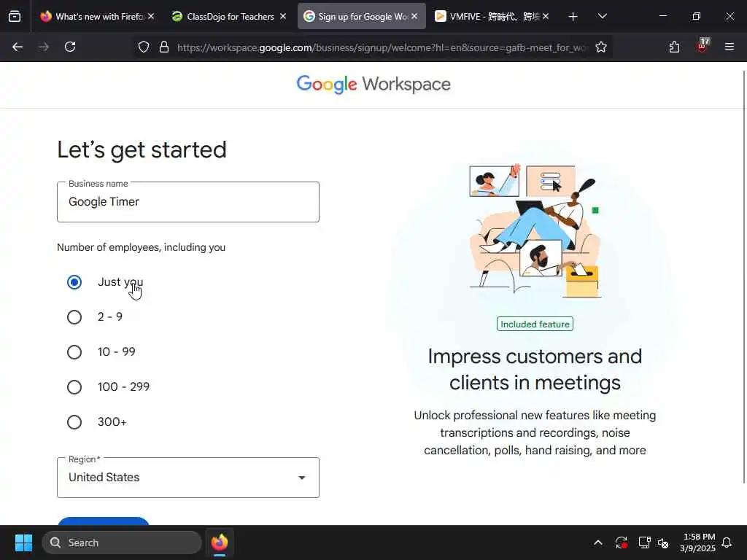This screenshot has height=560, width=747.
Task: Select the 2 - 9 employees option
Action: click(74, 317)
